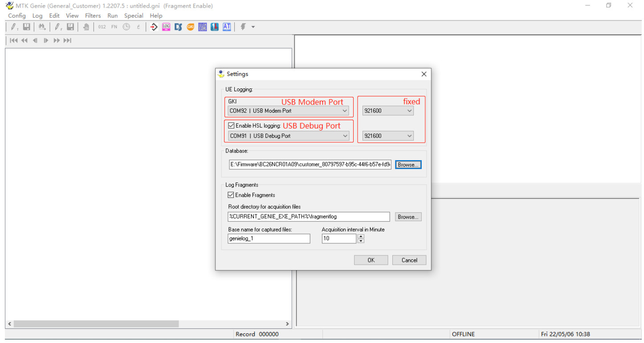Viewport: 644px width, 343px height.
Task: Click the binoculars find icon
Action: [42, 27]
